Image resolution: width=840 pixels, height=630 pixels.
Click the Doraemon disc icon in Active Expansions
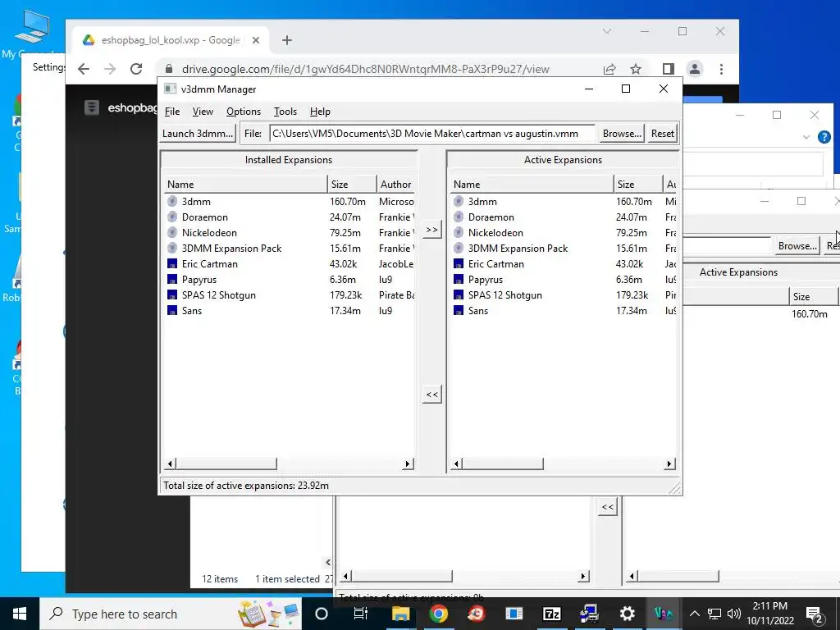tap(459, 217)
